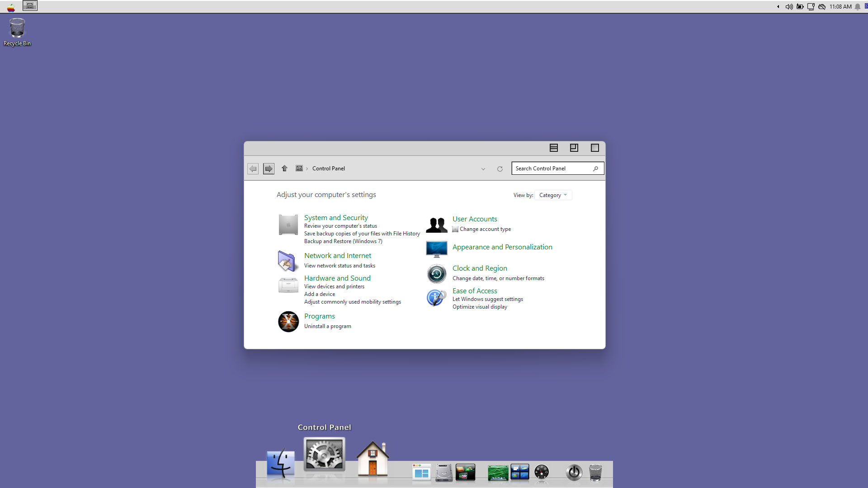Viewport: 868px width, 488px height.
Task: Click the home folder house icon
Action: [373, 459]
